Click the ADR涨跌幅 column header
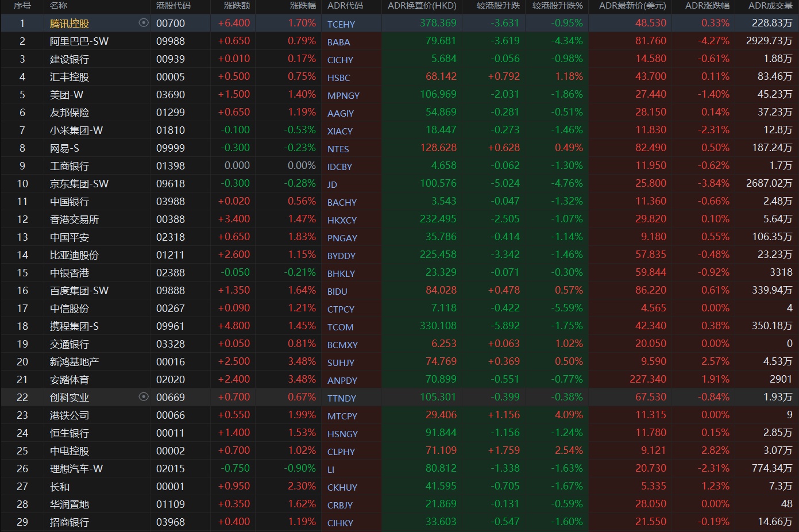Image resolution: width=799 pixels, height=532 pixels. coord(707,6)
